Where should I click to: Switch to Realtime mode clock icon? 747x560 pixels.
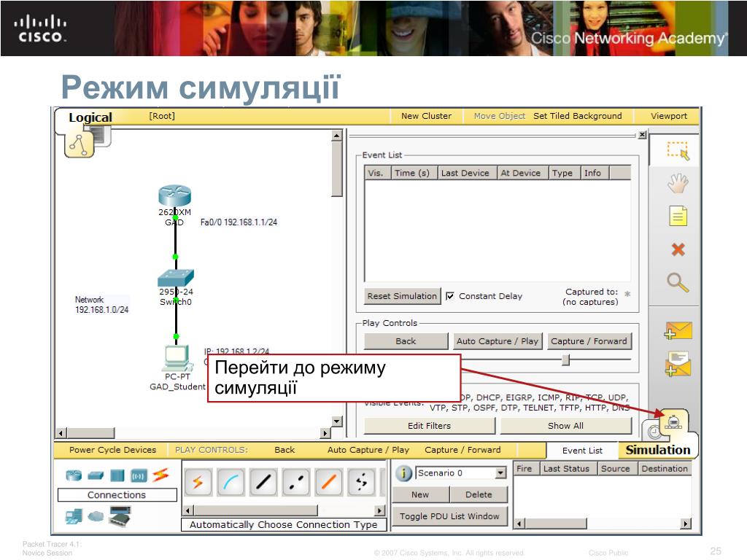click(654, 431)
